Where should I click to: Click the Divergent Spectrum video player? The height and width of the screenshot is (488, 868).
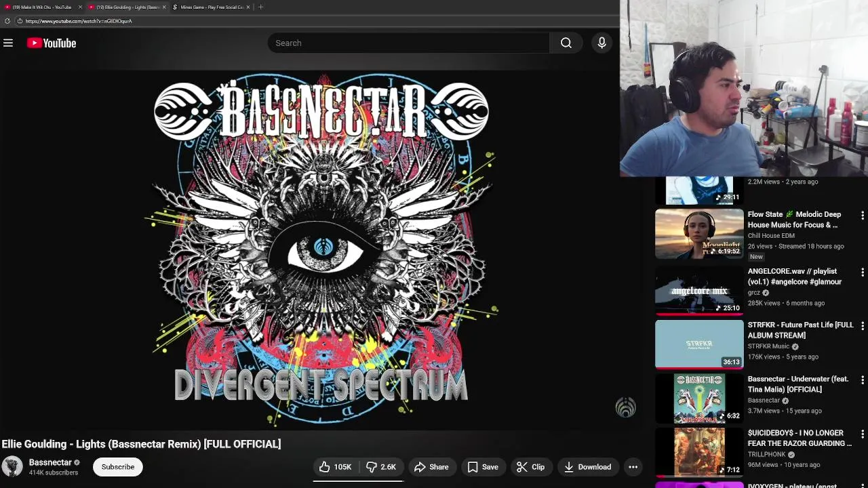pos(321,250)
